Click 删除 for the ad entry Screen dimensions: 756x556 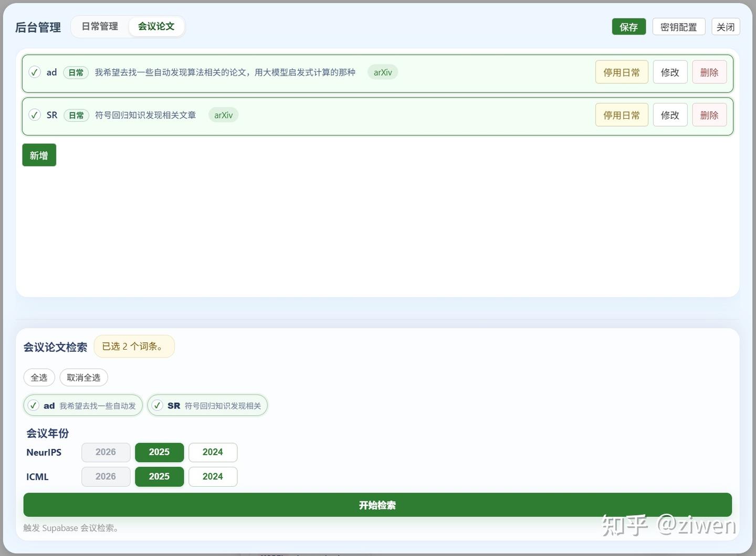[x=709, y=72]
